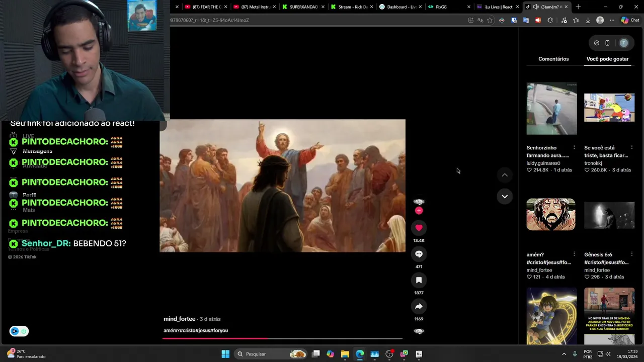Open the Gênesis 6:6 video thumbnail
This screenshot has height=362, width=644.
pos(609,215)
